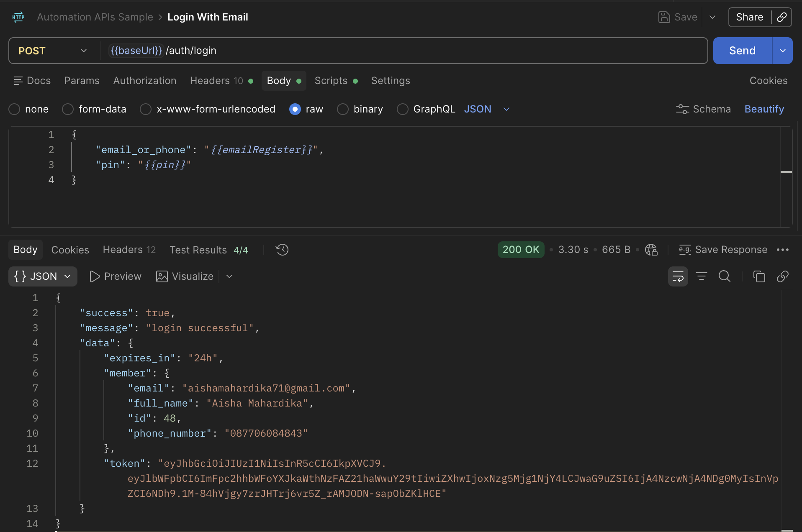
Task: Search the response body
Action: tap(725, 276)
